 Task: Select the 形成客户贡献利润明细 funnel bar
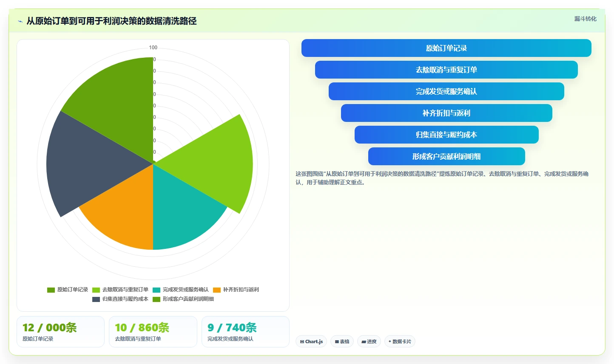point(446,156)
